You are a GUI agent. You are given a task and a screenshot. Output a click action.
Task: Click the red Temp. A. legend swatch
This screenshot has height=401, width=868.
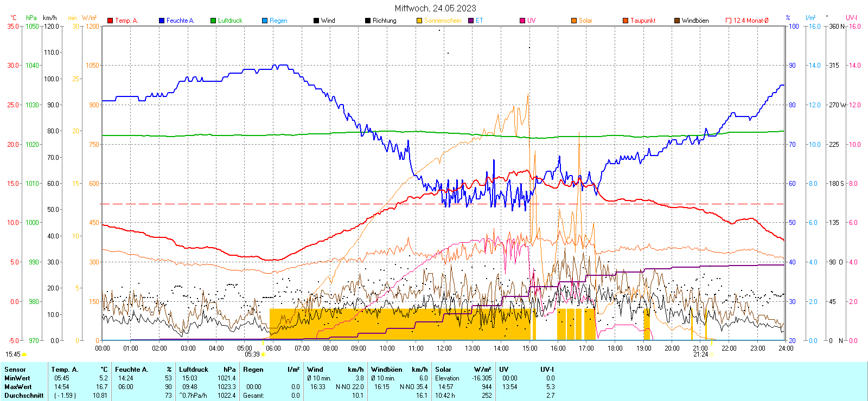110,21
